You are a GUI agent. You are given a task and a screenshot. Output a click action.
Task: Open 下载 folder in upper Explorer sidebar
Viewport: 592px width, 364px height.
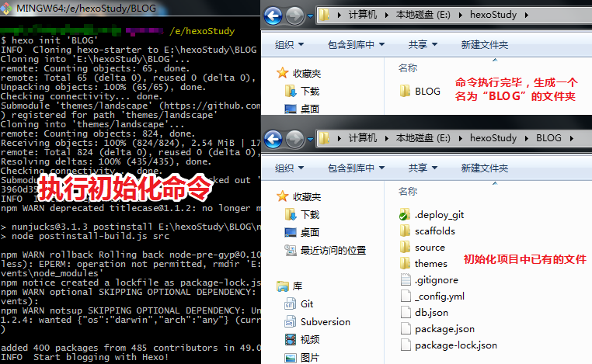pos(302,91)
